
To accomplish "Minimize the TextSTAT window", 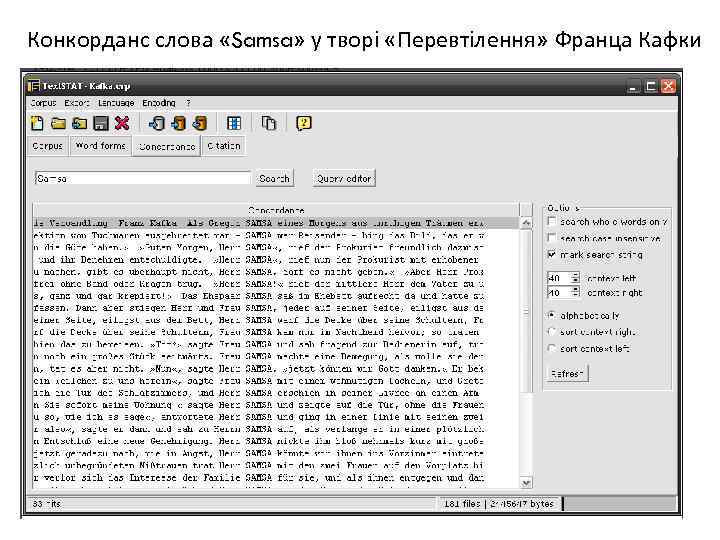I will tap(633, 86).
